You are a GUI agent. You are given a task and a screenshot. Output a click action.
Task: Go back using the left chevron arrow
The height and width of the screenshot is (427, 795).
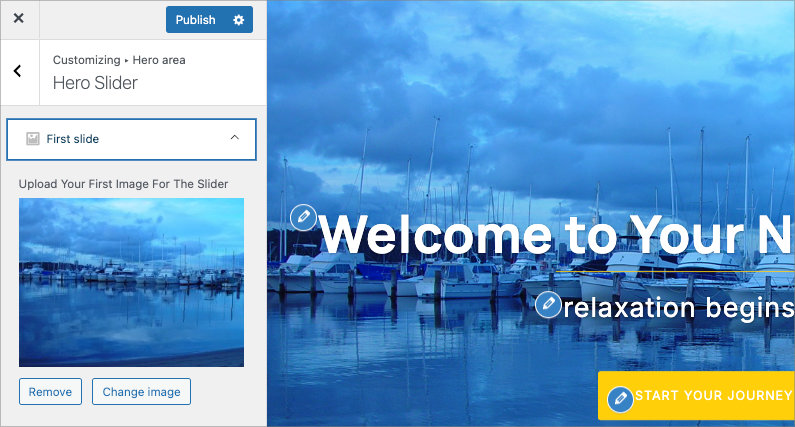pyautogui.click(x=18, y=71)
